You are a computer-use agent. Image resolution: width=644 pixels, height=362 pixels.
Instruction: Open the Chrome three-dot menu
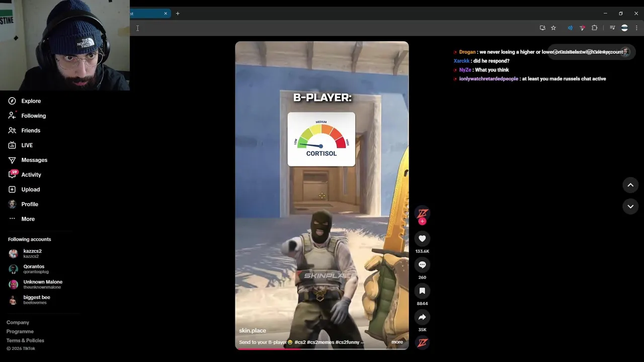(636, 28)
